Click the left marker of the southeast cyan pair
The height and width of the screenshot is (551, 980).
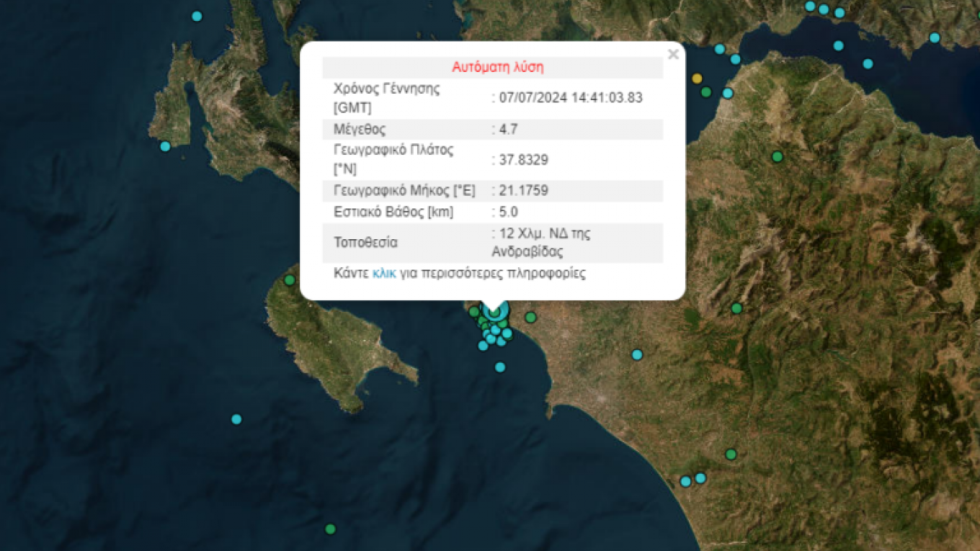[685, 481]
